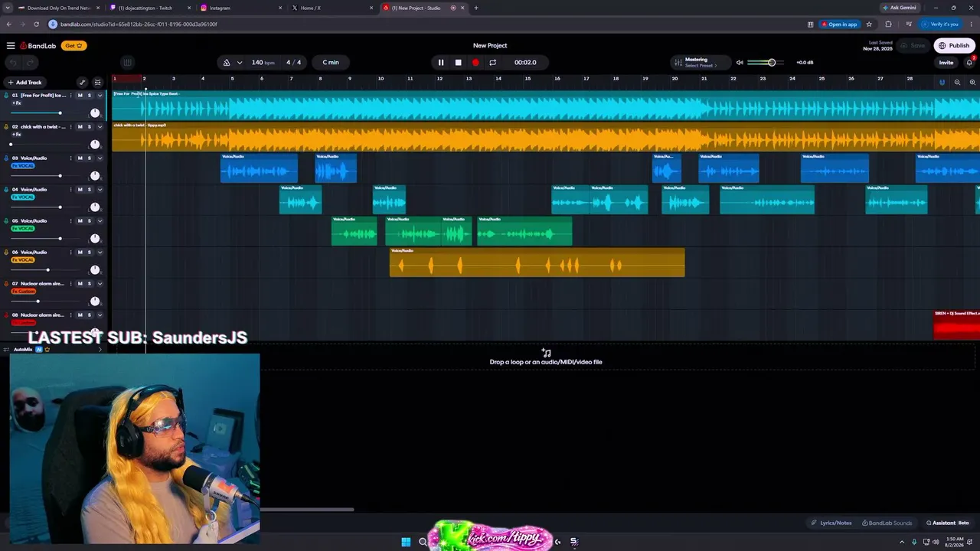The width and height of the screenshot is (980, 551).
Task: Select the yellow audio region on track 06
Action: pyautogui.click(x=537, y=262)
